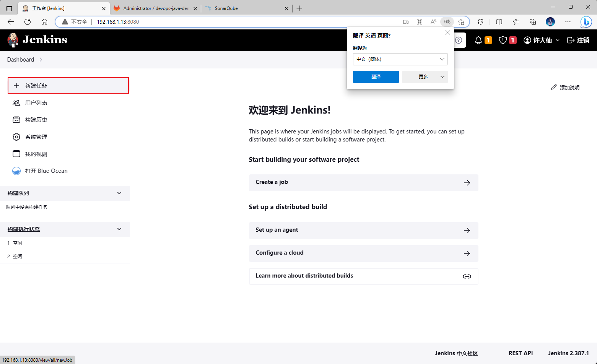Open the Create a job link
Image resolution: width=597 pixels, height=364 pixels.
tap(363, 182)
